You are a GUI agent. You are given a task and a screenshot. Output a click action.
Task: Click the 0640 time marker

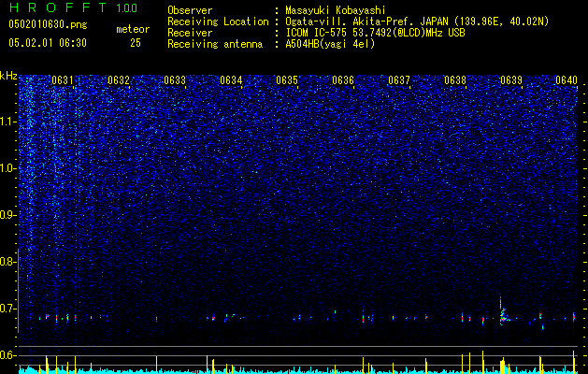566,80
